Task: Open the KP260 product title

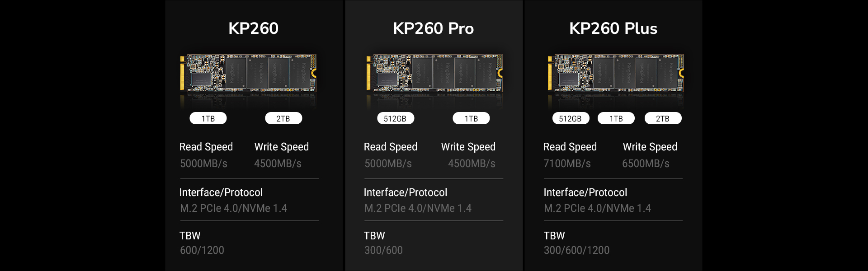Action: pos(253,28)
